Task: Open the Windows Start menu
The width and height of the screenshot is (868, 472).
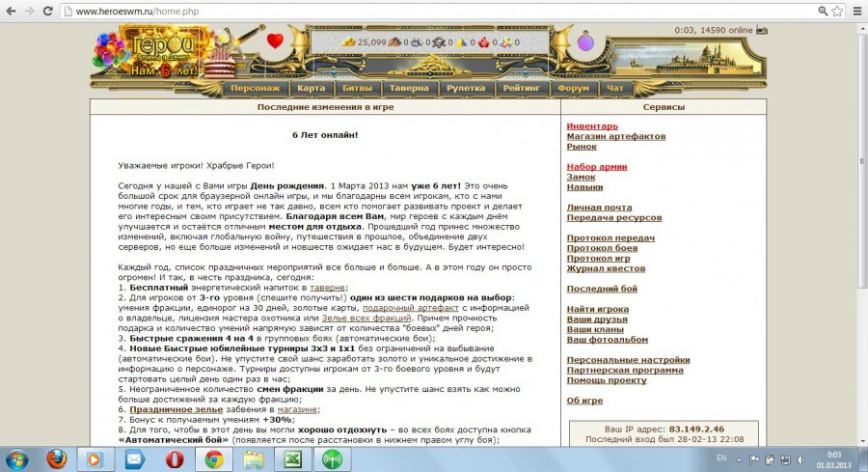Action: point(16,459)
